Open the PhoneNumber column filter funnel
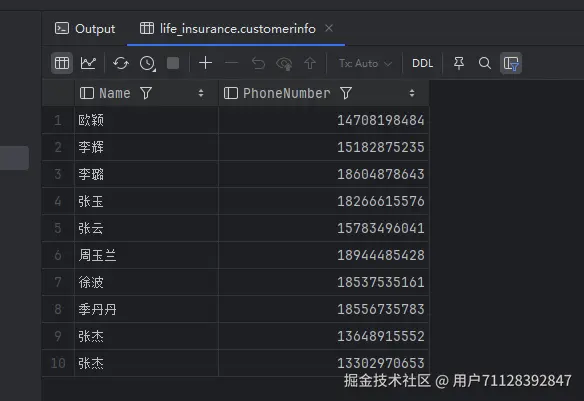Viewport: 584px width, 401px height. [346, 93]
